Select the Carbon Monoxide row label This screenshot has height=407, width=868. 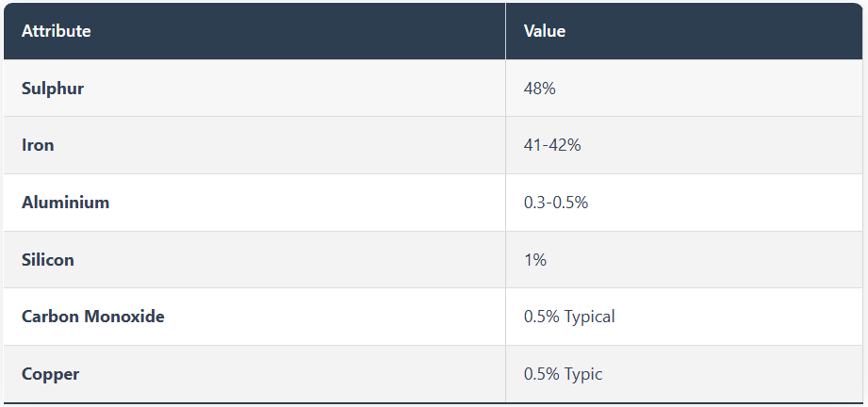[92, 317]
